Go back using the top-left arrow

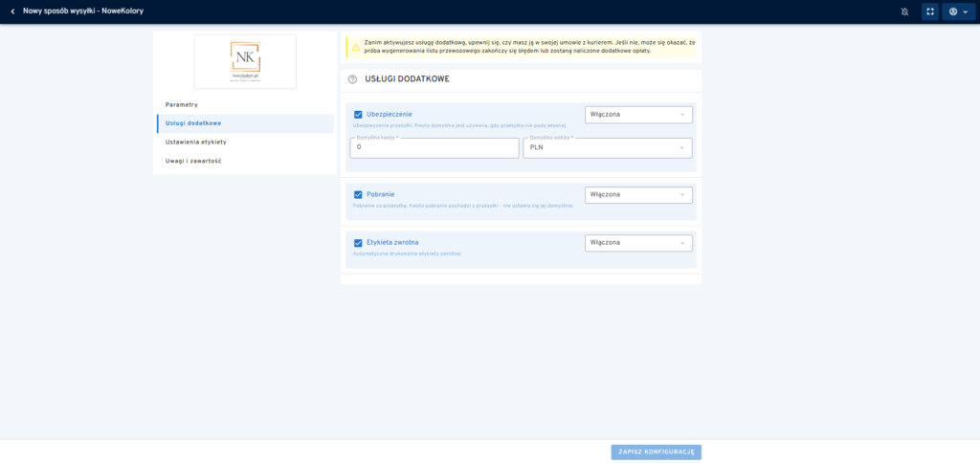click(x=12, y=11)
